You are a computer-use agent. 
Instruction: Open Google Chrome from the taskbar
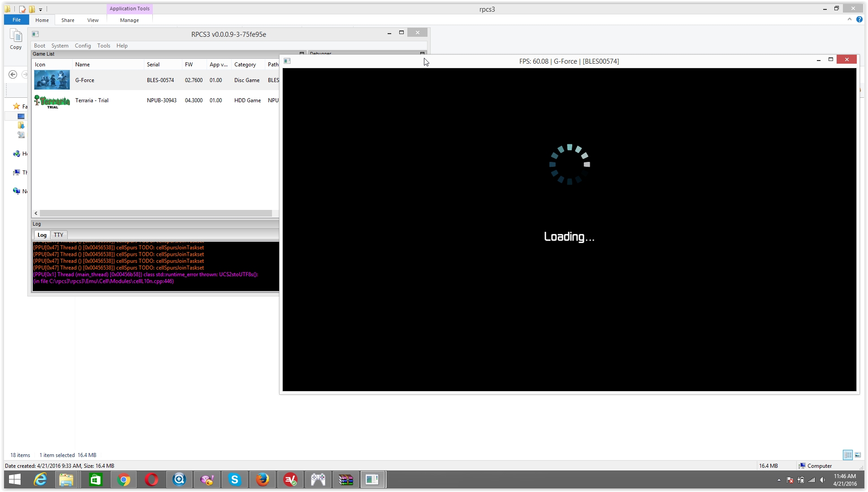point(124,480)
